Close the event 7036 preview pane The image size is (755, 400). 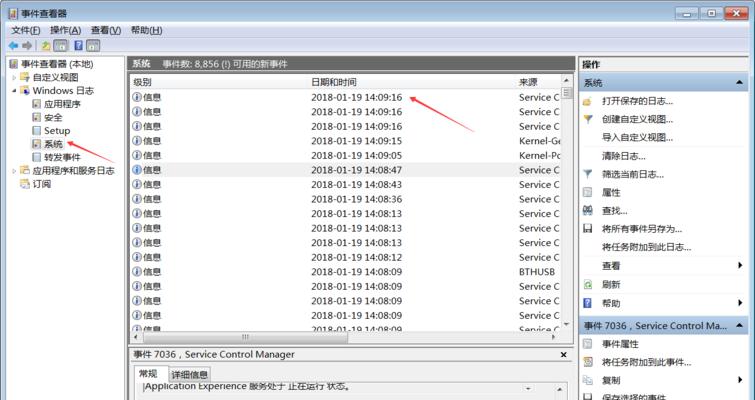563,355
